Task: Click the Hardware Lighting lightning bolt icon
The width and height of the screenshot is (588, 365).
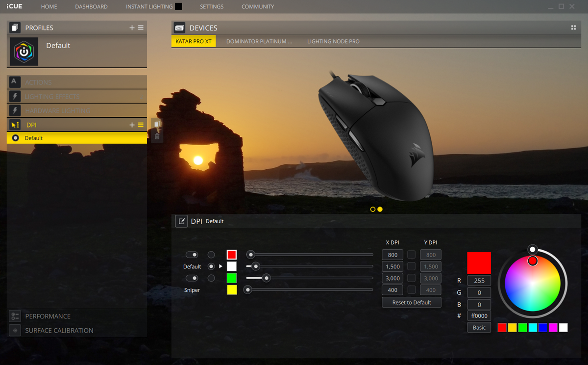Action: [15, 110]
